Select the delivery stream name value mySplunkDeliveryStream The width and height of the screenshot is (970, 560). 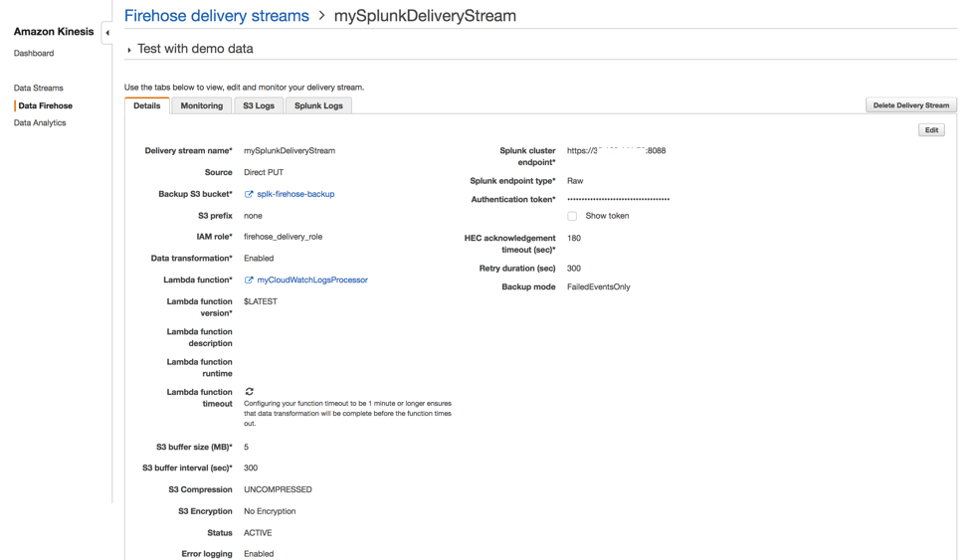290,151
